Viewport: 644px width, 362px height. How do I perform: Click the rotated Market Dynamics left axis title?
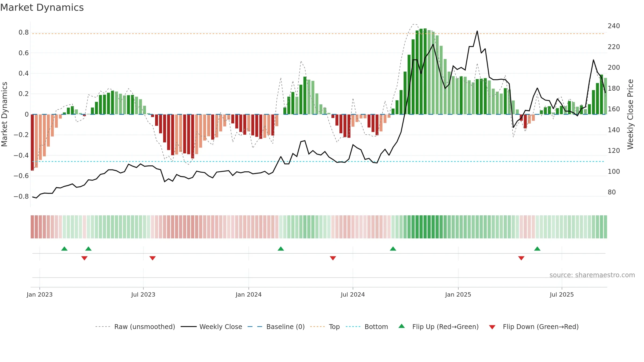coord(4,114)
